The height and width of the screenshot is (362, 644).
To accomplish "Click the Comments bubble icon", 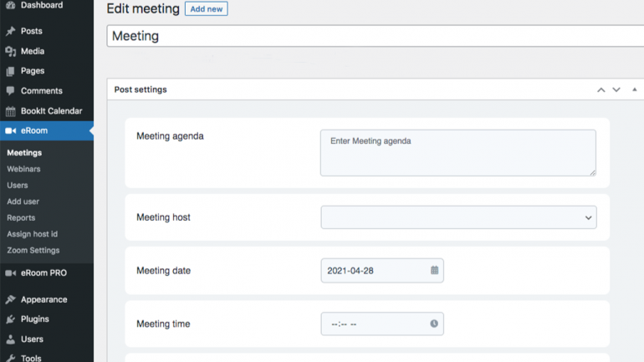I will tap(11, 90).
